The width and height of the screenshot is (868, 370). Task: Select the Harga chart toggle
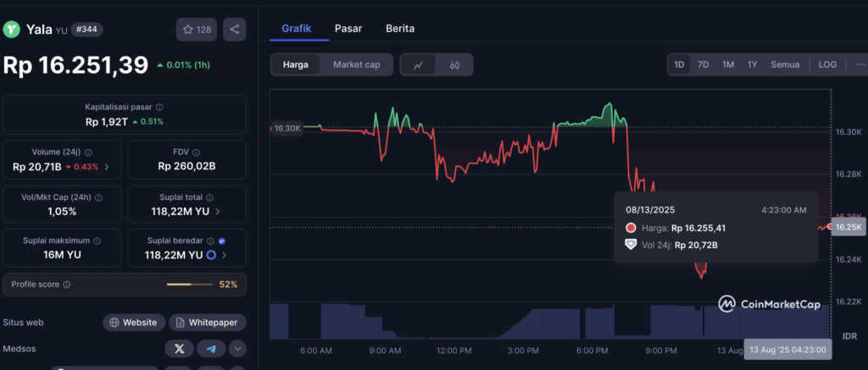(296, 64)
